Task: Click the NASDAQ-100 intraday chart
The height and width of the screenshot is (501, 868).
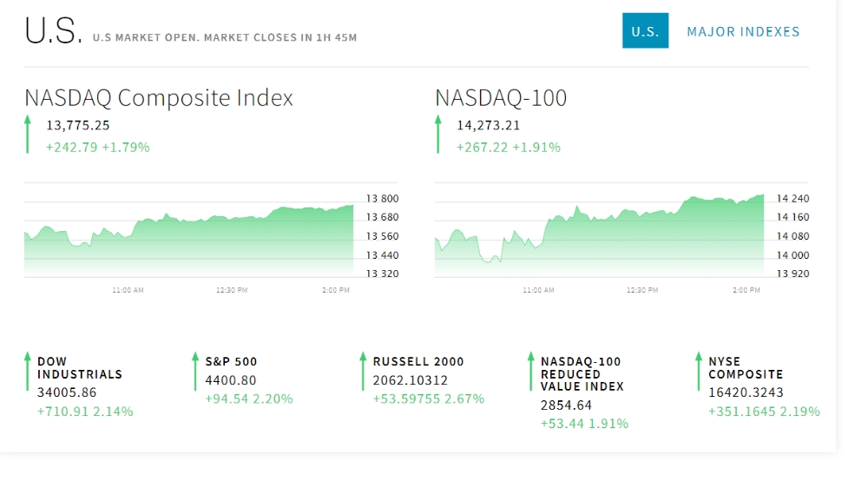Action: [x=600, y=235]
